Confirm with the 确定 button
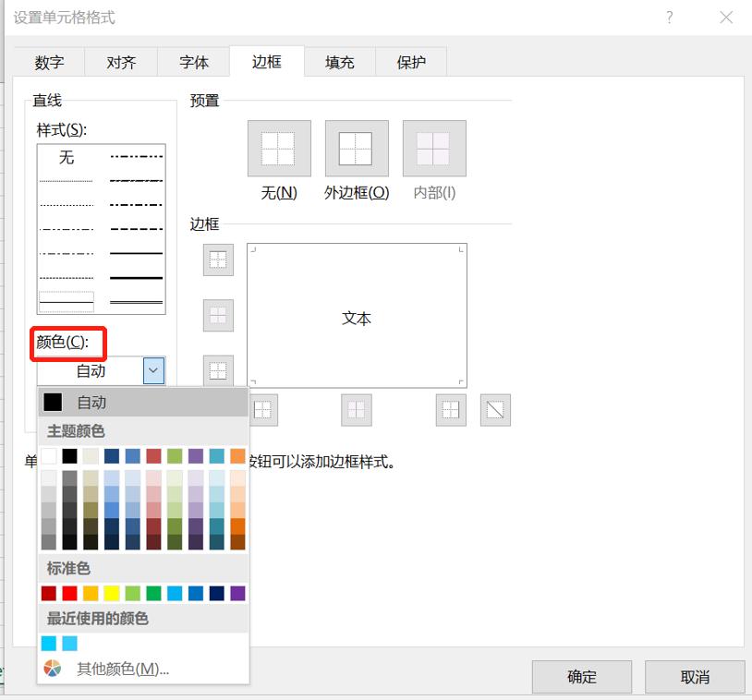The height and width of the screenshot is (700, 752). coord(582,677)
